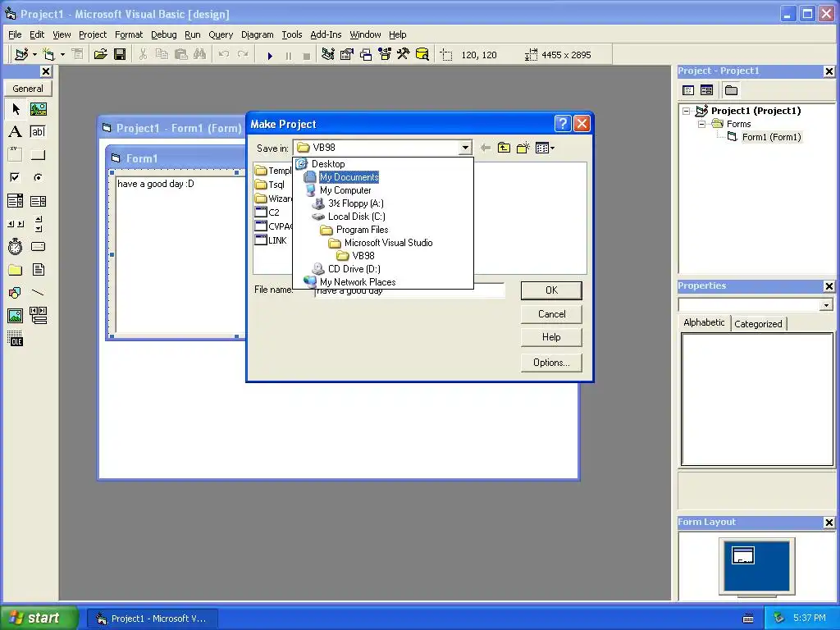The height and width of the screenshot is (630, 840).
Task: Collapse the Forms folder node
Action: coord(701,125)
